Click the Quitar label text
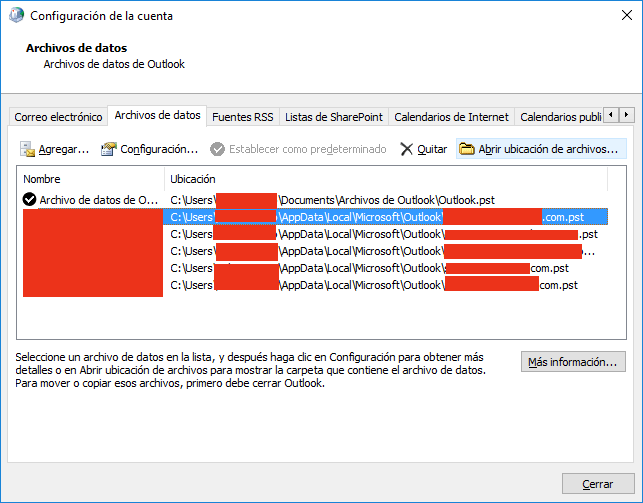 432,149
